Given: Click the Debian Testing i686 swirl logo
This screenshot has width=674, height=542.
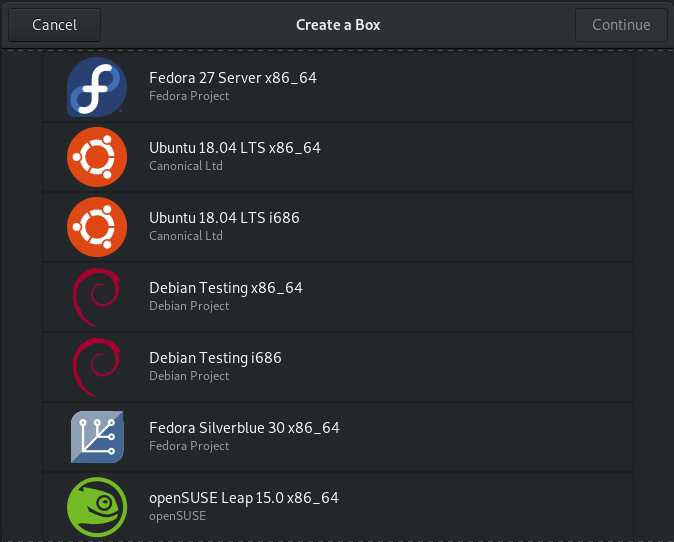Looking at the screenshot, I should (97, 367).
